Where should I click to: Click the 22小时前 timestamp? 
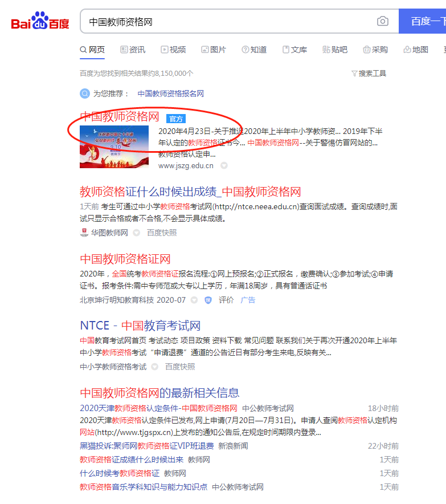coord(383,446)
